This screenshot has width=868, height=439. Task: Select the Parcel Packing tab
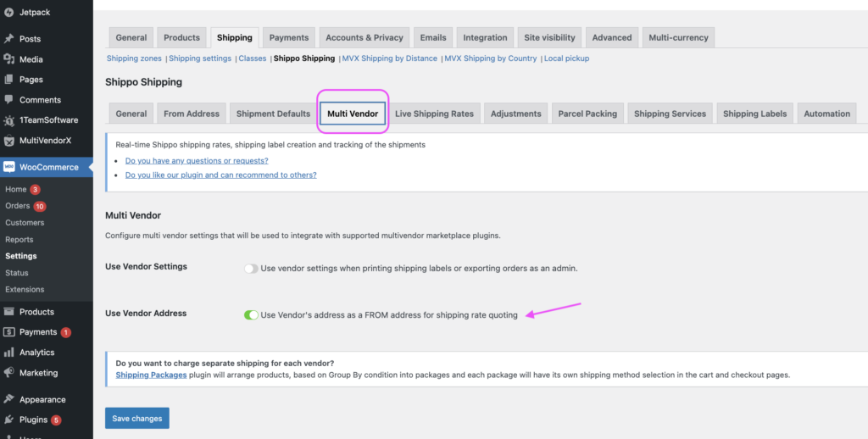(587, 114)
